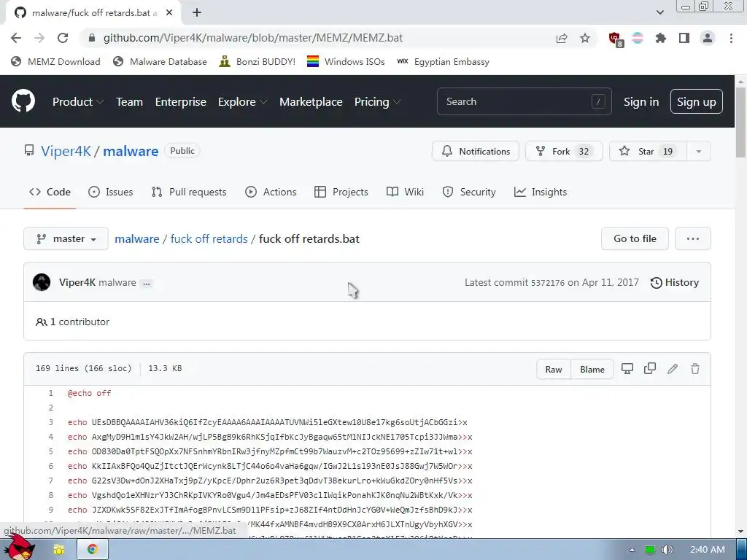This screenshot has height=560, width=747.
Task: Open the tab search chevron
Action: tap(659, 12)
